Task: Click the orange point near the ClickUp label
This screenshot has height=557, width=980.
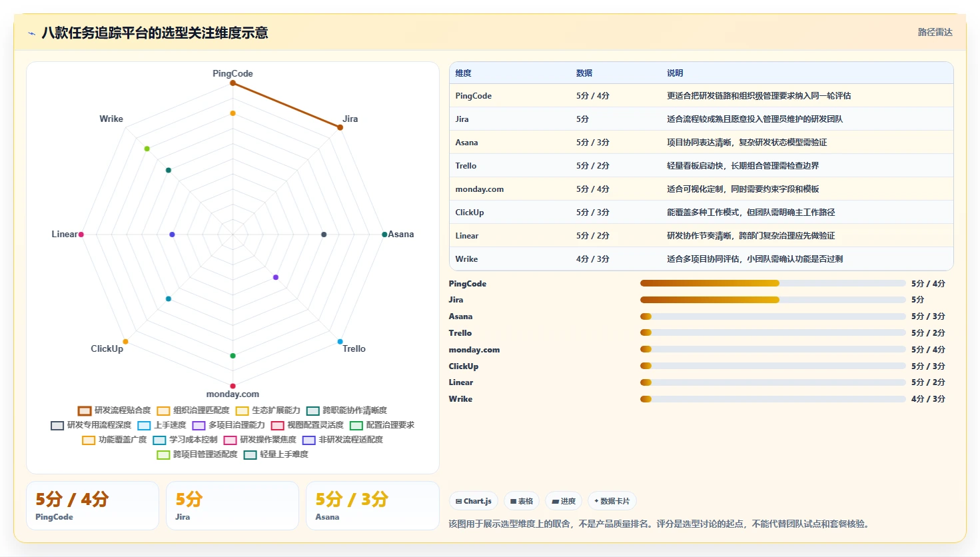Action: pos(125,342)
